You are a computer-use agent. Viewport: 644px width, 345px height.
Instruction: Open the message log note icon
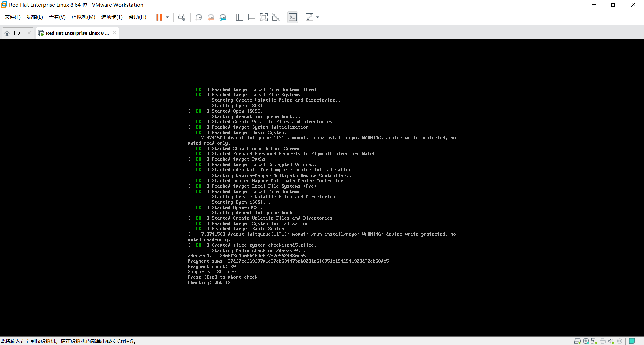[632, 341]
